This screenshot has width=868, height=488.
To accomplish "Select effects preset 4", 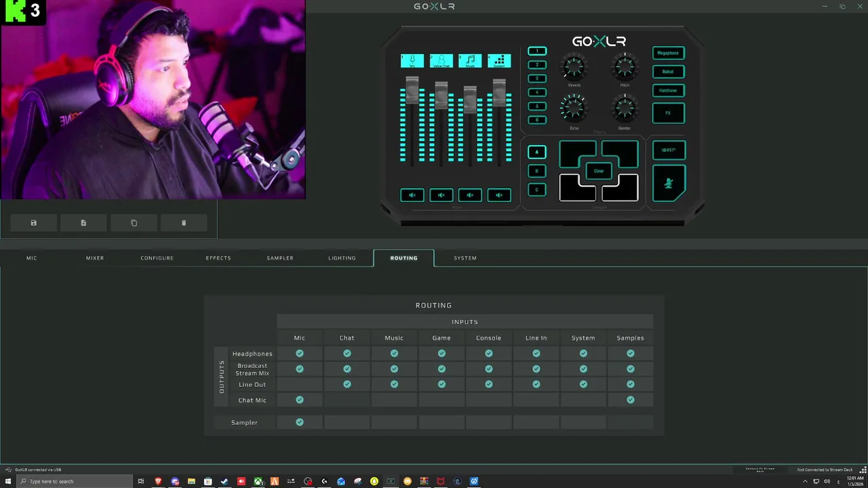I will tap(536, 92).
